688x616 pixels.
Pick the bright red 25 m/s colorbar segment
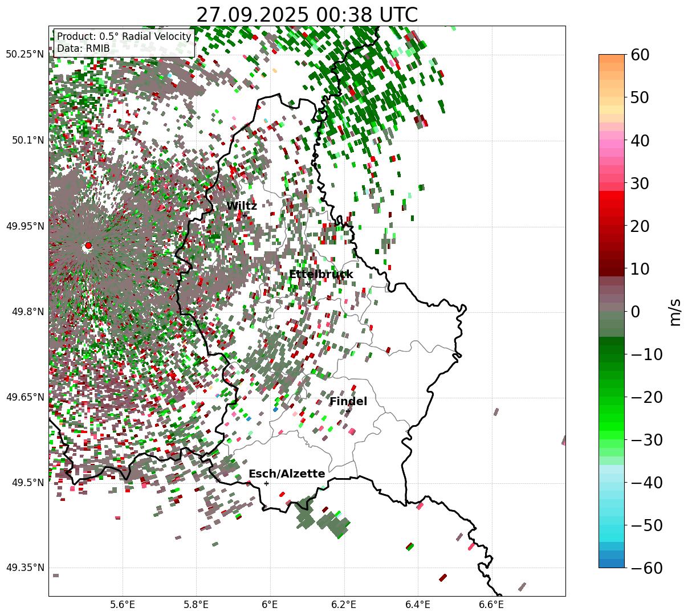click(612, 204)
